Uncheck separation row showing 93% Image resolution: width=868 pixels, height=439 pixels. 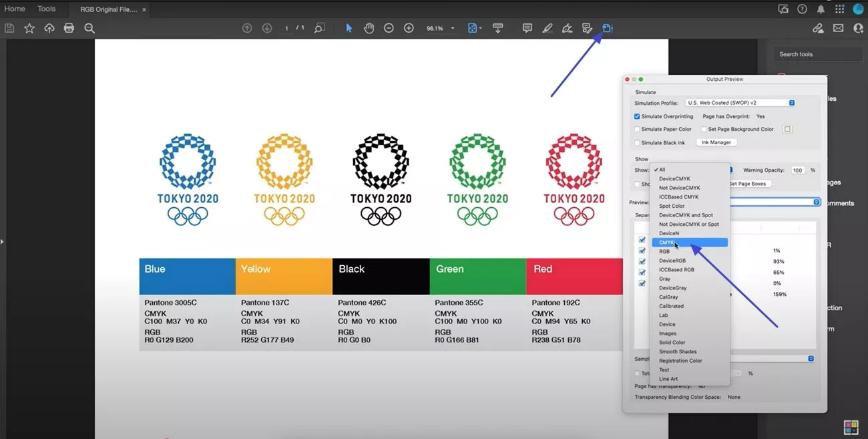point(642,261)
